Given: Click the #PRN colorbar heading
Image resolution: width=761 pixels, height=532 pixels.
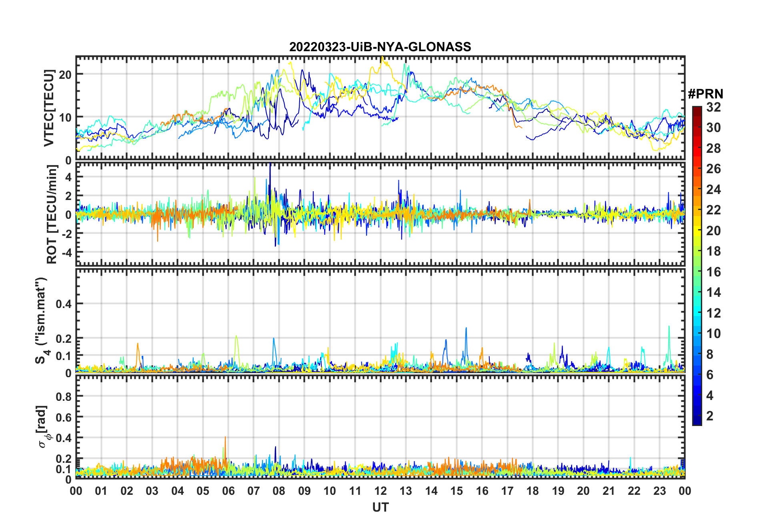Looking at the screenshot, I should click(x=705, y=94).
